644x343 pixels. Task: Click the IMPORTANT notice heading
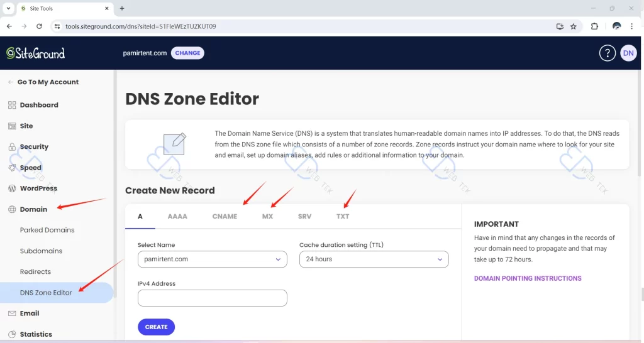pyautogui.click(x=496, y=224)
